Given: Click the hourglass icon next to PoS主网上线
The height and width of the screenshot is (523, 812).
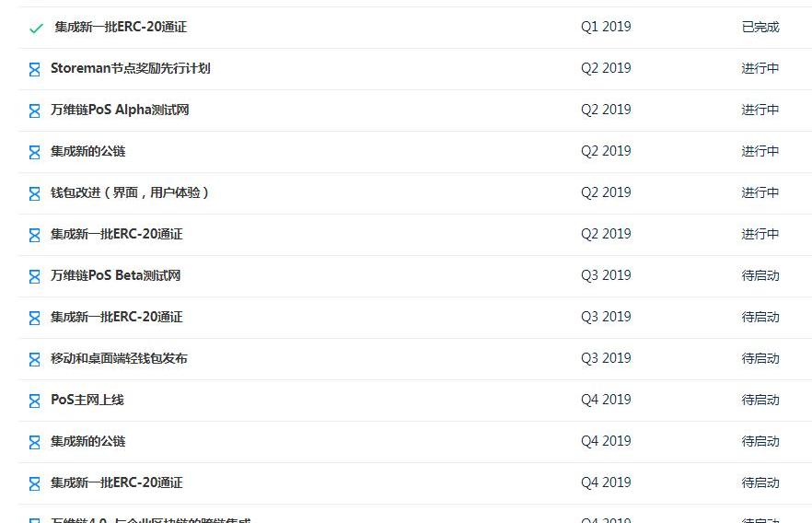Looking at the screenshot, I should (35, 401).
